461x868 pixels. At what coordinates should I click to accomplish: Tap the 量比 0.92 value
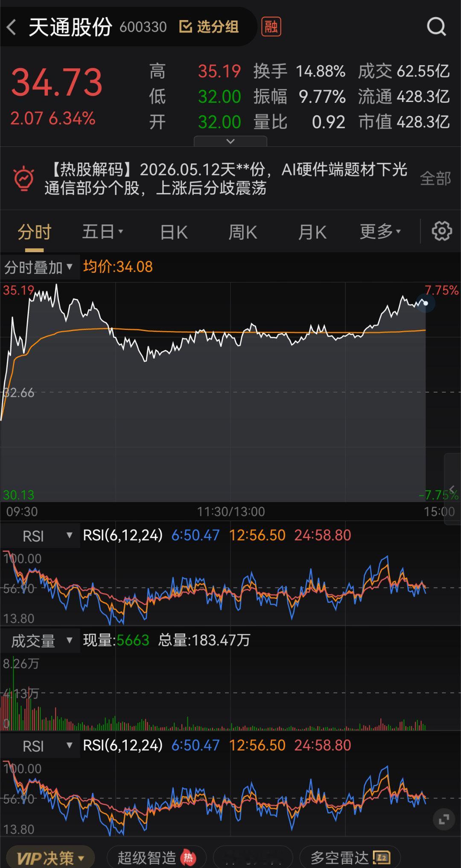(x=299, y=122)
